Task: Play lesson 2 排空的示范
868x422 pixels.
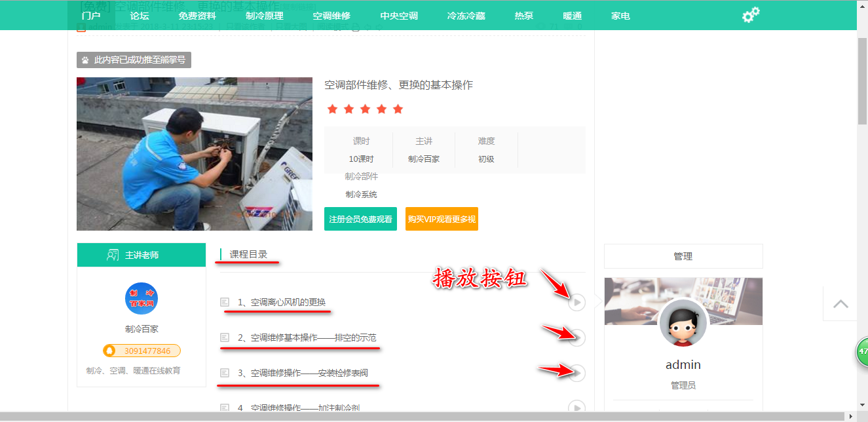Action: (576, 338)
